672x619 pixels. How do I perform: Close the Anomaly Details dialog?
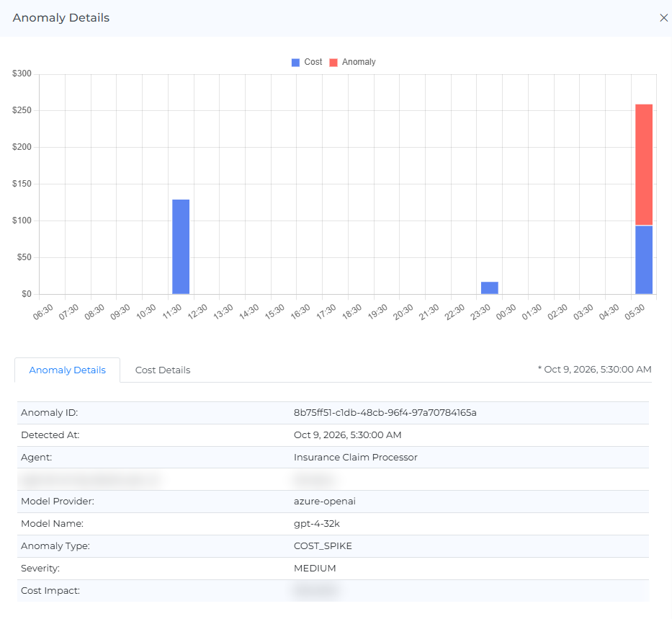pos(663,18)
